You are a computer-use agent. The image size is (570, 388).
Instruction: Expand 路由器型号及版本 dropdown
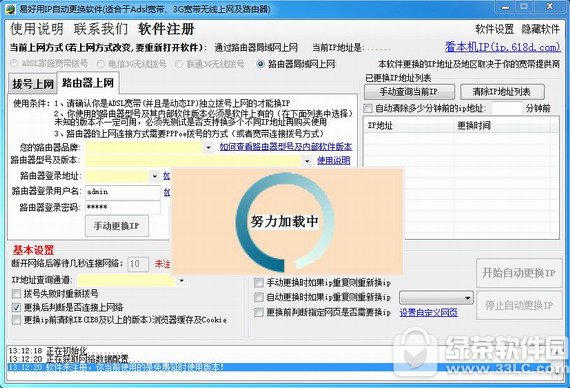307,160
